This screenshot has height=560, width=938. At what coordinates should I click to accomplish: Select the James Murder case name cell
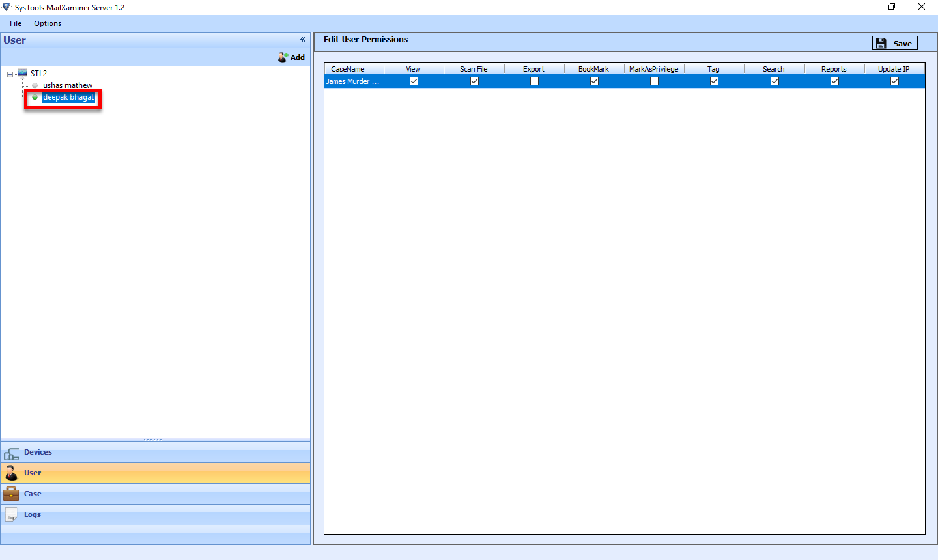point(354,81)
